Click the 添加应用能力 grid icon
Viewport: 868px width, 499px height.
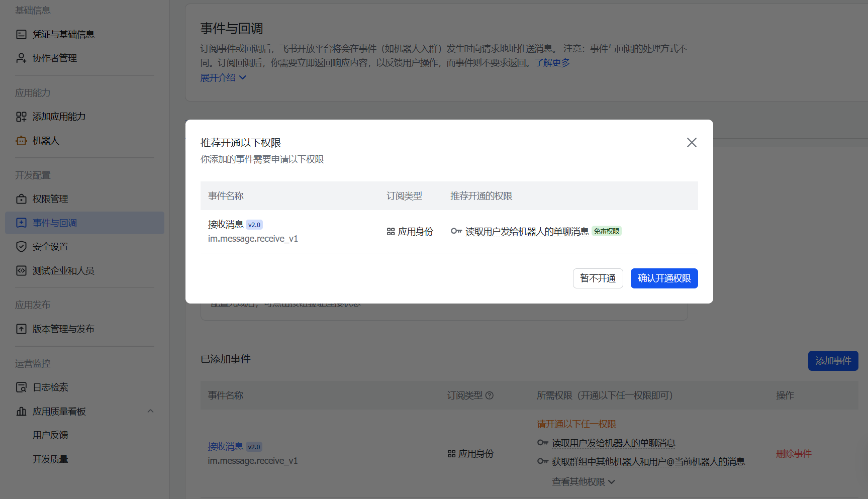(21, 117)
